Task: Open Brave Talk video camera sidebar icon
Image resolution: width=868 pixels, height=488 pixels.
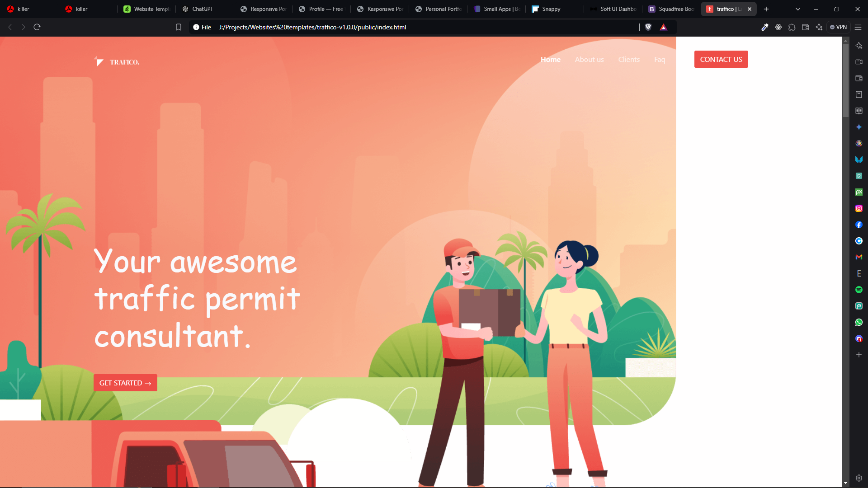Action: click(859, 62)
